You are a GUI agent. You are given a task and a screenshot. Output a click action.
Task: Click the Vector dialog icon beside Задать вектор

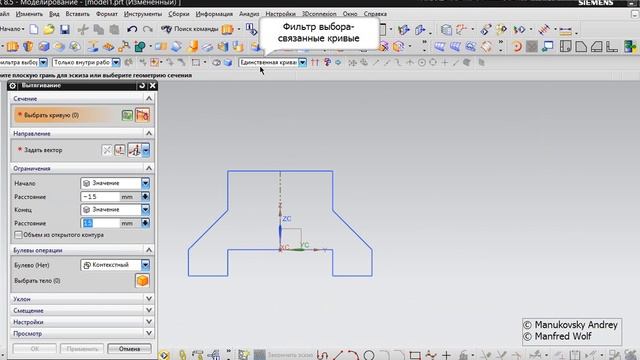pyautogui.click(x=120, y=150)
